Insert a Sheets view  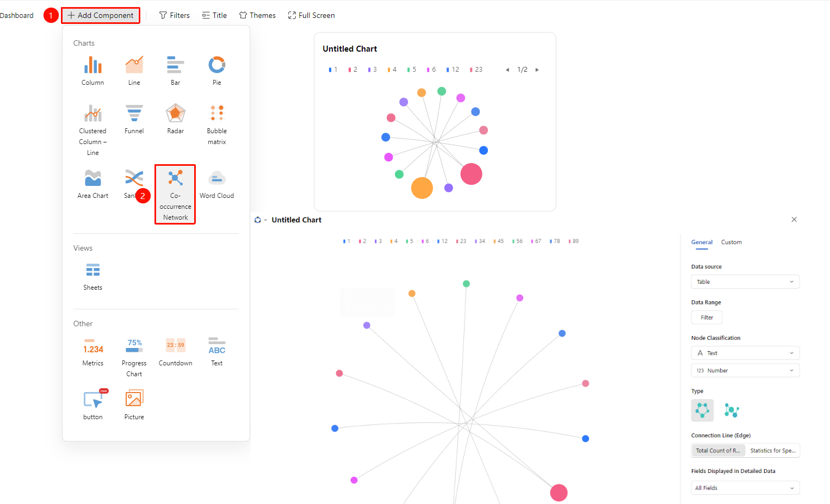pos(93,270)
